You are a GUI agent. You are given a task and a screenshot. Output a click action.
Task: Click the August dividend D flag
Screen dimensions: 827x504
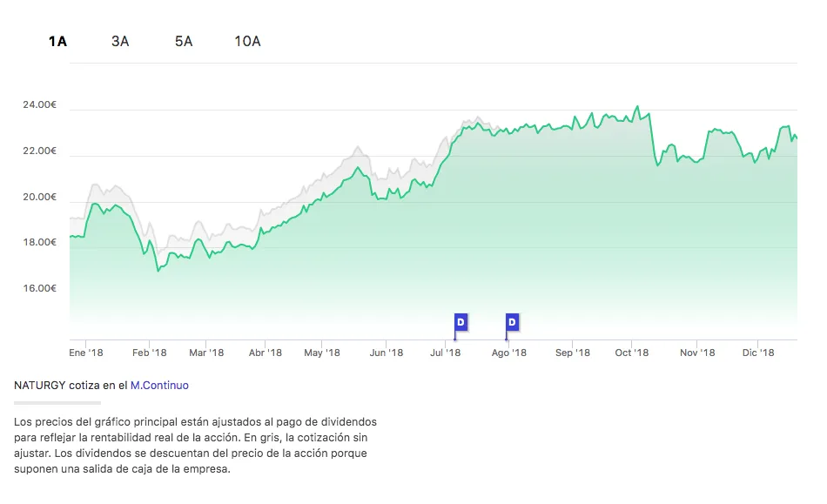click(x=512, y=323)
